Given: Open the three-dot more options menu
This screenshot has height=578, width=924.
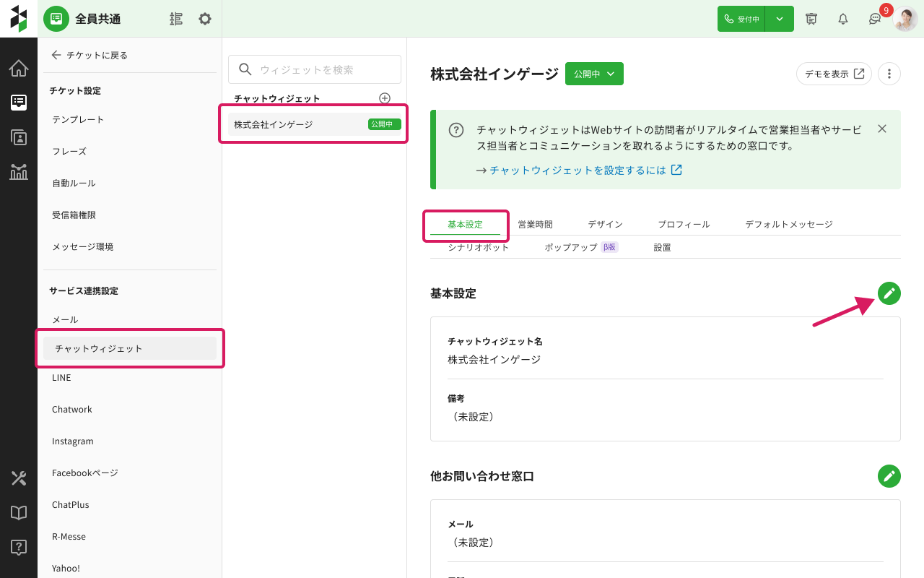Looking at the screenshot, I should coord(889,74).
